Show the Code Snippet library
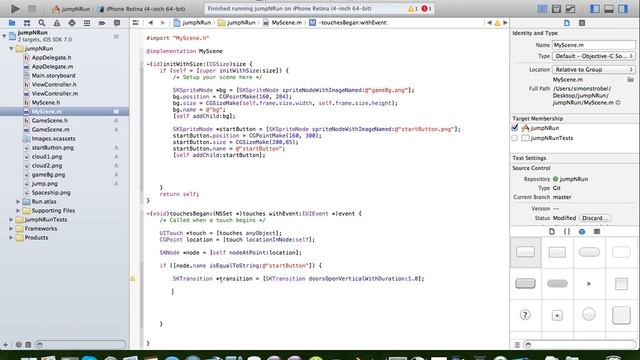Viewport: 640px width, 360px height. point(567,231)
